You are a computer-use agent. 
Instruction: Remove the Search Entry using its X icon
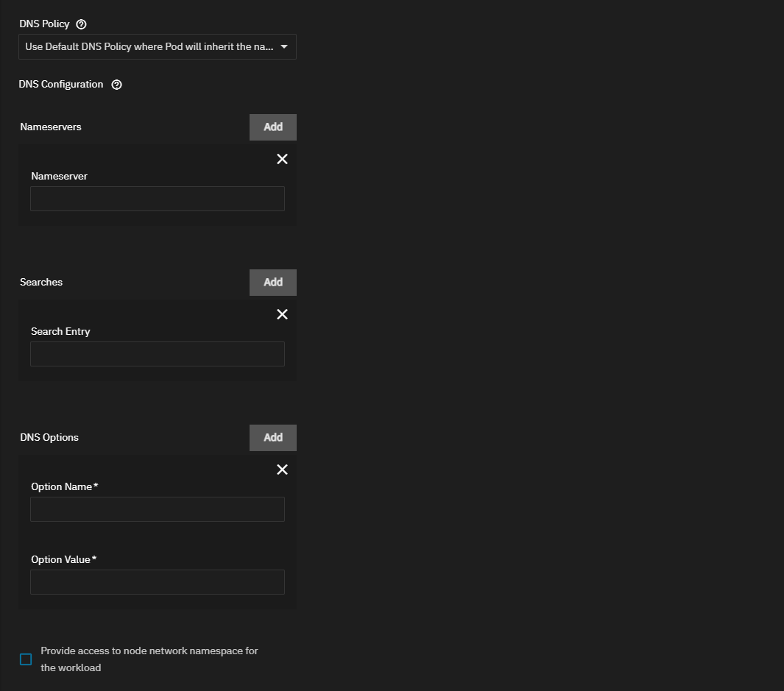[282, 314]
